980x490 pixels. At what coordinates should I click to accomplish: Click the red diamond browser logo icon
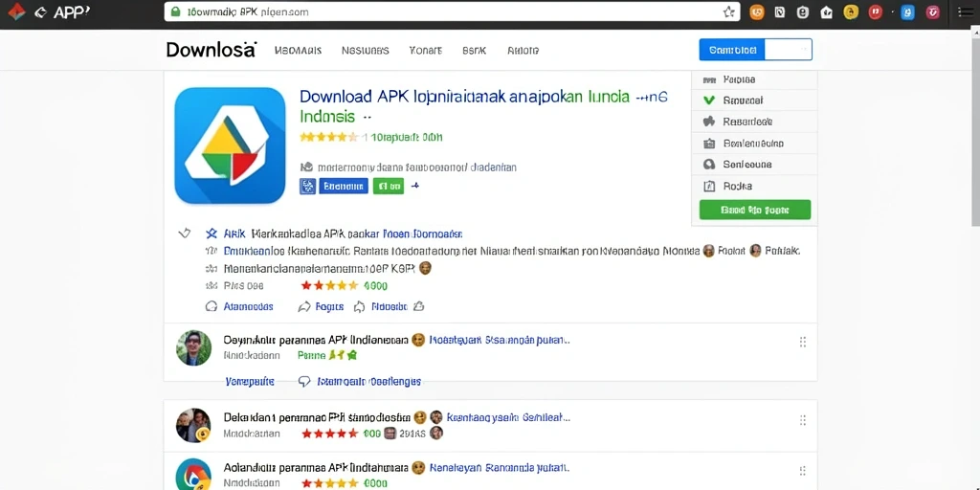tap(16, 11)
